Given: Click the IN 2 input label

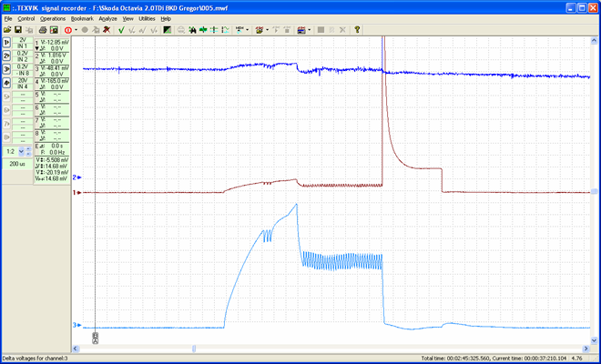Looking at the screenshot, I should coord(23,59).
